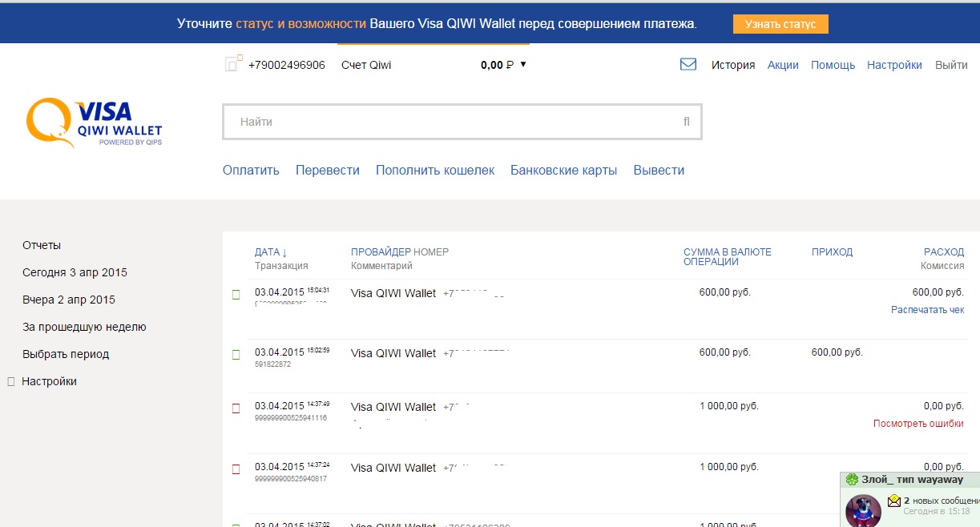
Task: Sort by ДАТА column
Action: click(x=271, y=252)
